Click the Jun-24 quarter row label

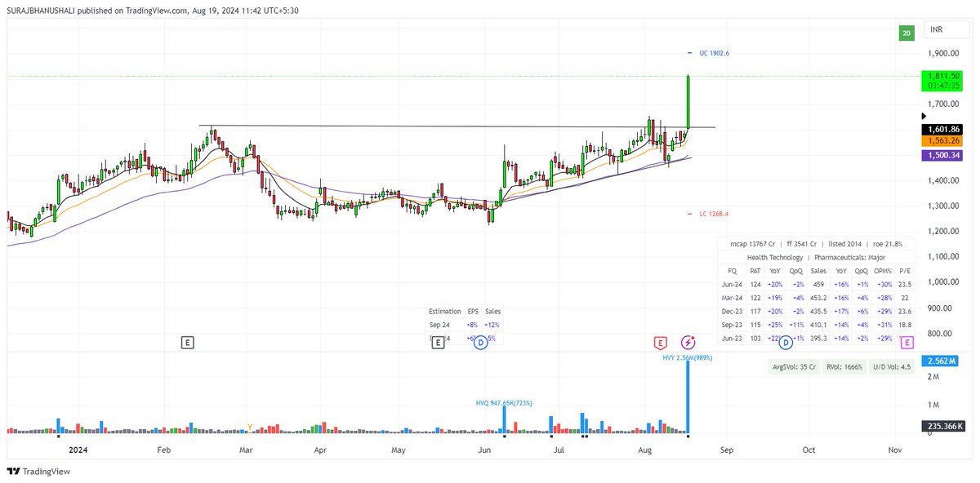click(x=732, y=284)
